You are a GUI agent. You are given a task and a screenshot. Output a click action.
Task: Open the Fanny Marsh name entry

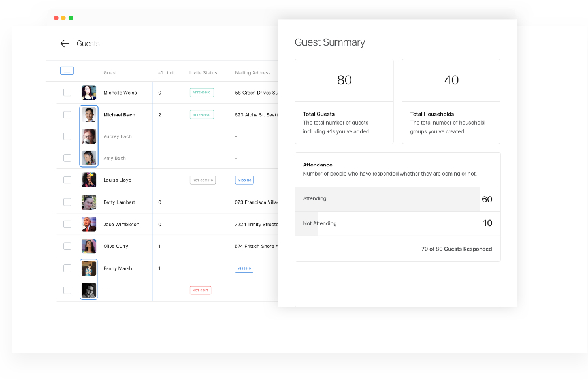118,268
